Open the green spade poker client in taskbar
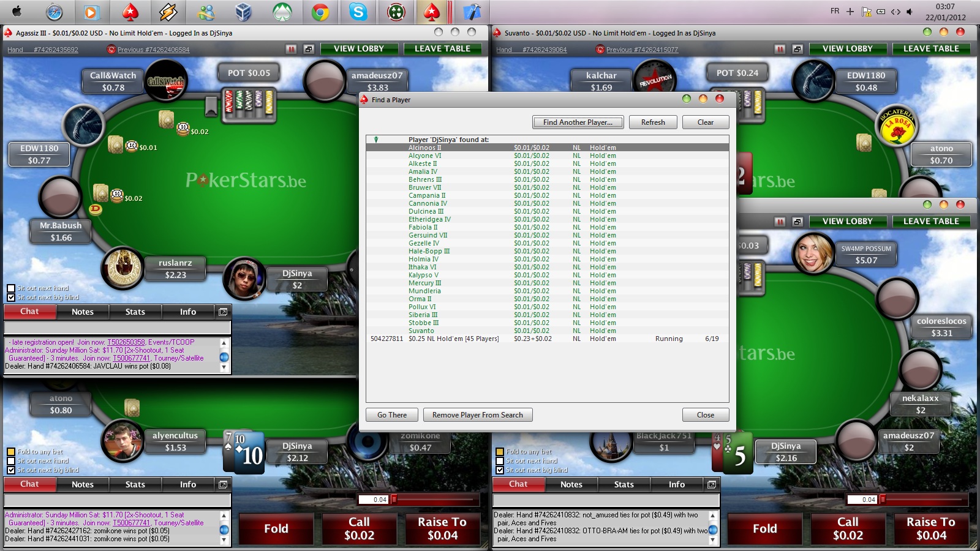This screenshot has width=980, height=551. [x=282, y=12]
